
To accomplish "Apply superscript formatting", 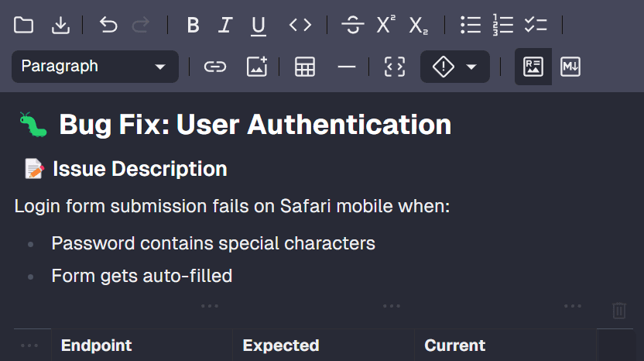I will click(385, 26).
